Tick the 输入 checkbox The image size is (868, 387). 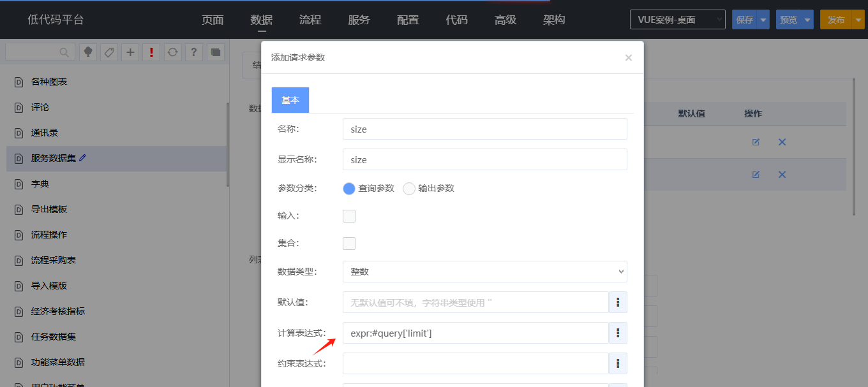pyautogui.click(x=349, y=216)
